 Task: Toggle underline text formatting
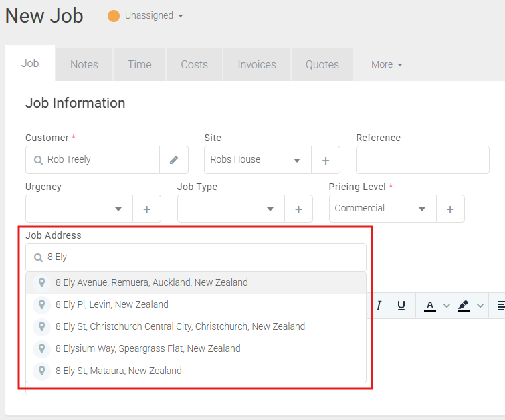(401, 306)
